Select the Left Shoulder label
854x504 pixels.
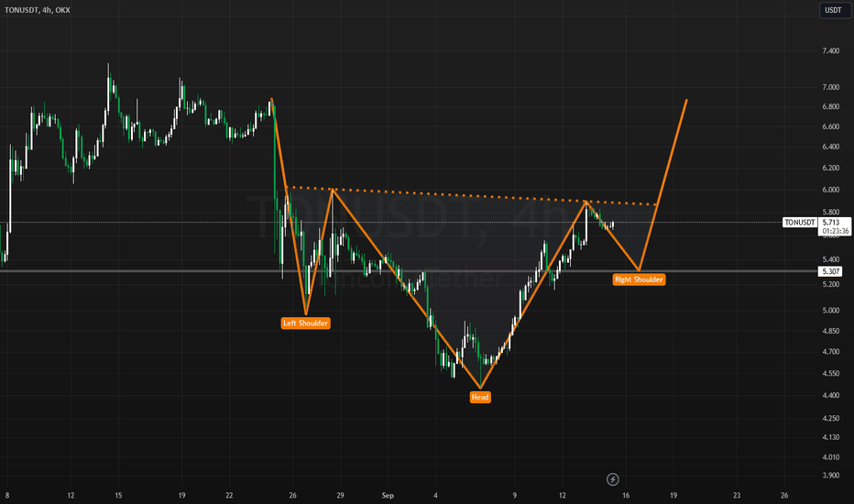pos(305,323)
